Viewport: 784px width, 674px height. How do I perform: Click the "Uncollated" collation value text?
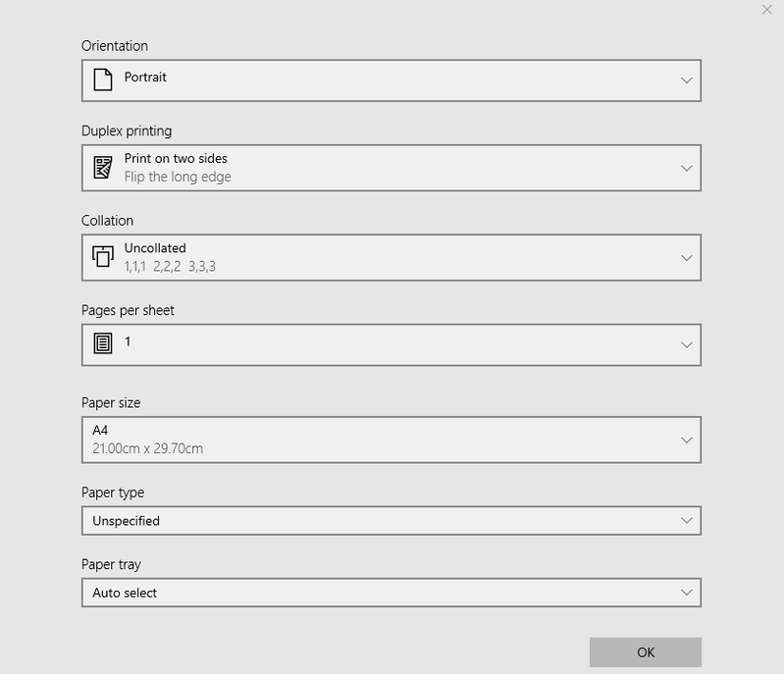155,248
